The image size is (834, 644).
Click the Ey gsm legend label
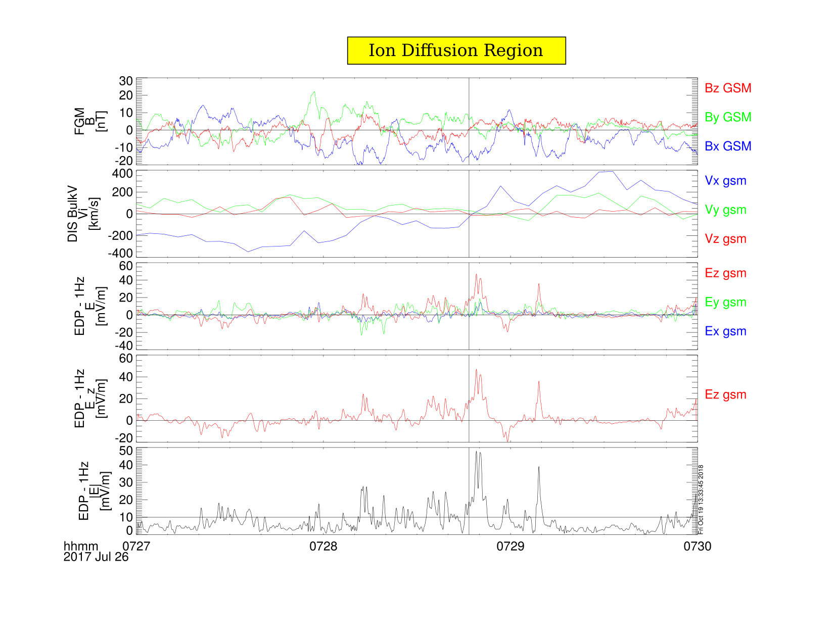click(x=725, y=303)
